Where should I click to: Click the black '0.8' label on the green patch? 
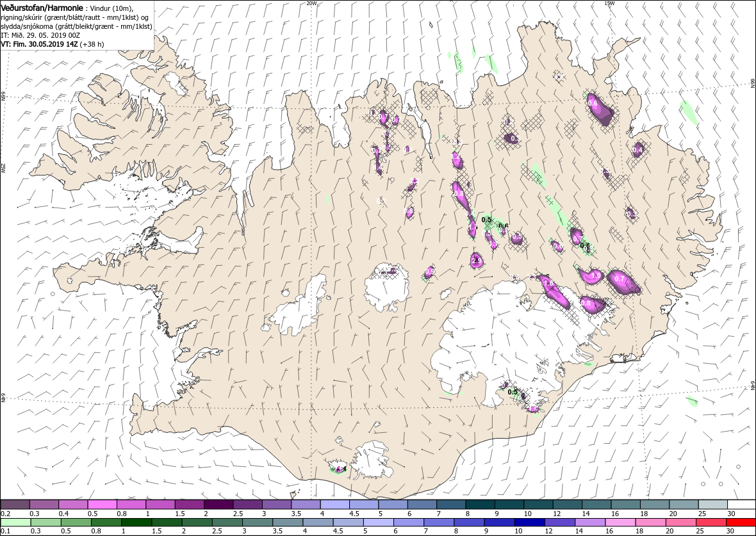586,246
